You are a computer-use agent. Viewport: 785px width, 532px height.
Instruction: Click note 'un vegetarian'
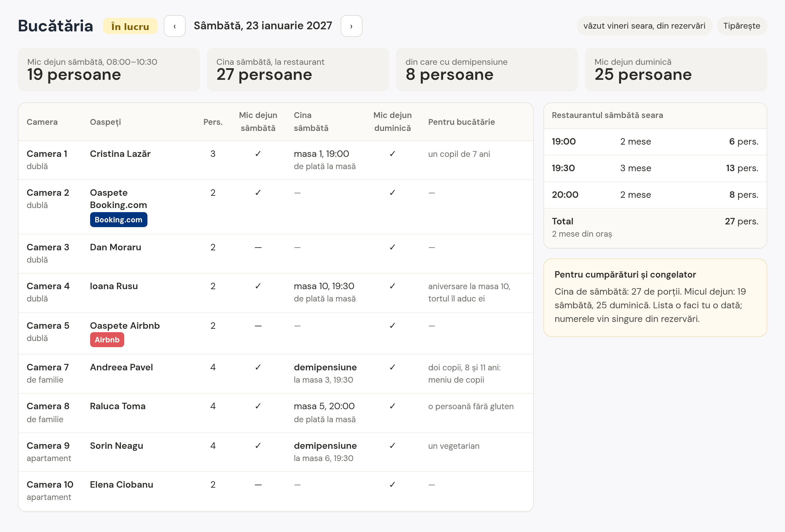454,446
